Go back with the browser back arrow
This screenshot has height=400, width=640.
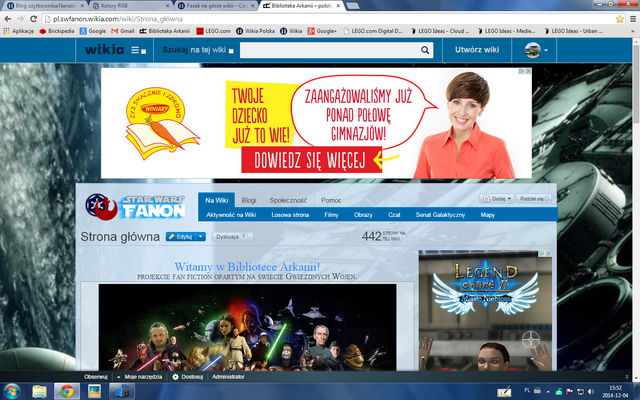point(7,19)
